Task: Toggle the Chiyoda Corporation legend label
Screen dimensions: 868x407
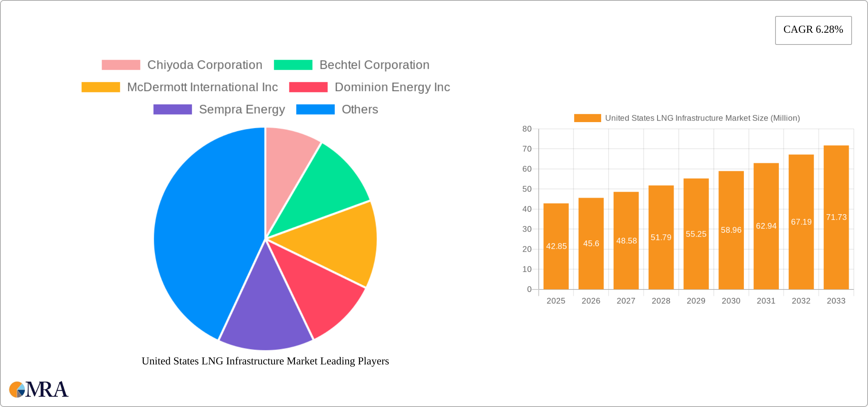Action: tap(205, 65)
